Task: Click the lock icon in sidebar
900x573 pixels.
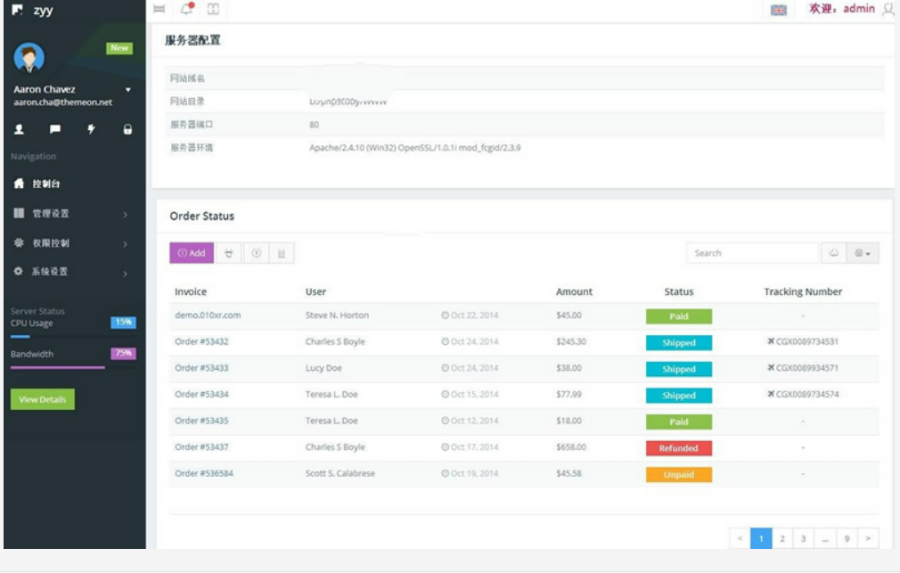Action: click(x=127, y=129)
